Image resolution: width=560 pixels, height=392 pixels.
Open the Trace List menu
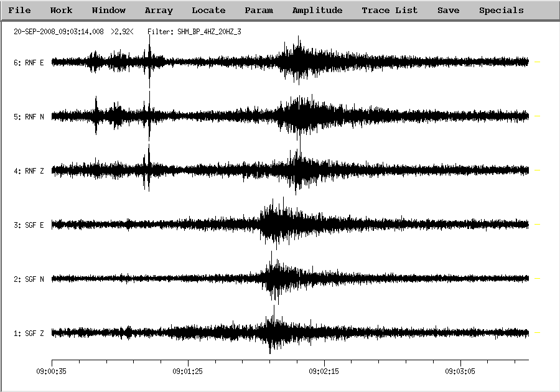390,11
